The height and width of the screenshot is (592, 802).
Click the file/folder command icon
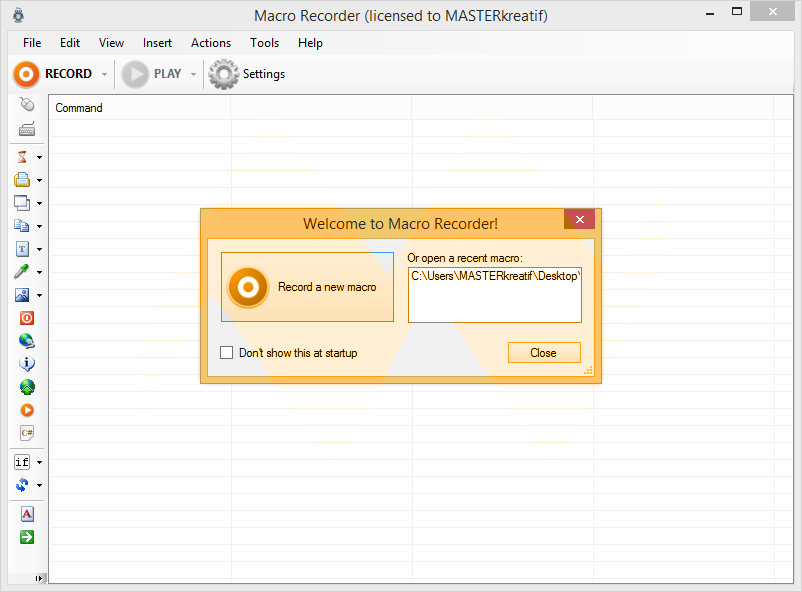click(x=22, y=180)
